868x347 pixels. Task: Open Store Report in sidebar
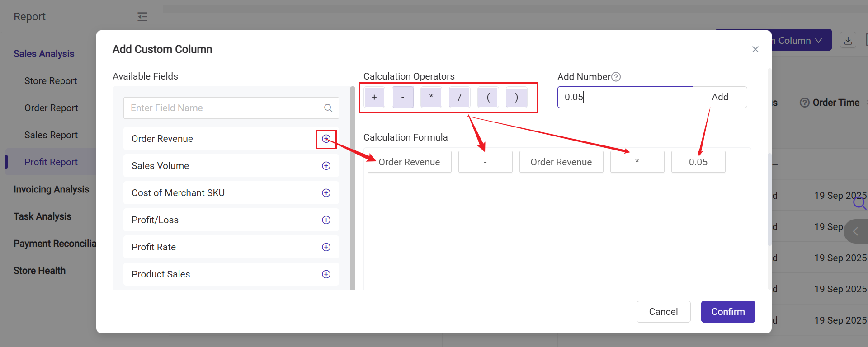click(51, 81)
